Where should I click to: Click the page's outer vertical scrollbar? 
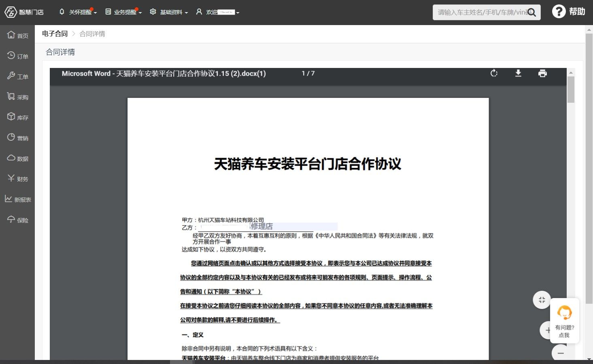[589, 169]
